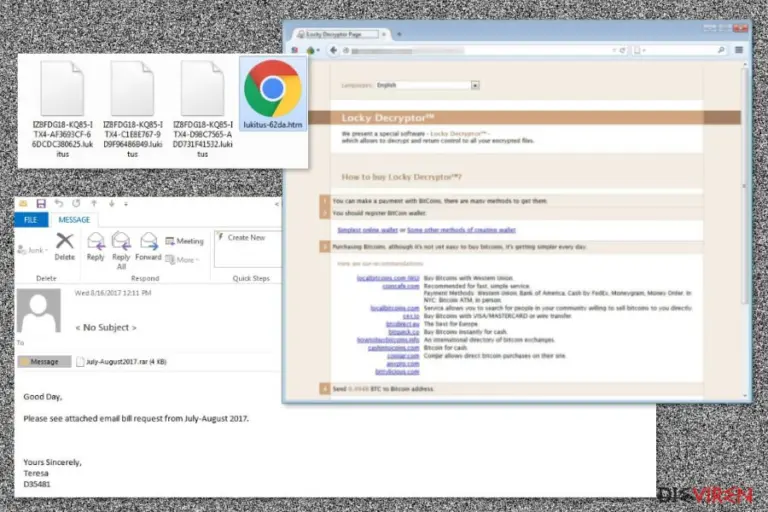Click the site identity icon in the address bar
This screenshot has height=512, width=768.
tap(346, 50)
